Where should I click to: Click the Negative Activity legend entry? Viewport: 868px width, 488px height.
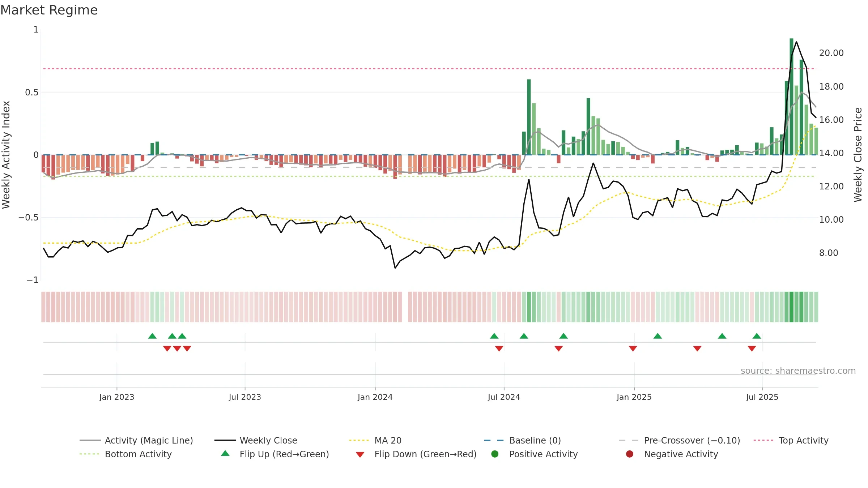point(672,454)
